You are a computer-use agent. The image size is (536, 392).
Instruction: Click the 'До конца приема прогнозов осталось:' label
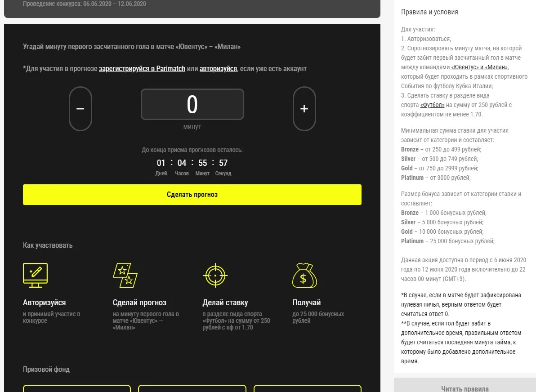(x=192, y=150)
